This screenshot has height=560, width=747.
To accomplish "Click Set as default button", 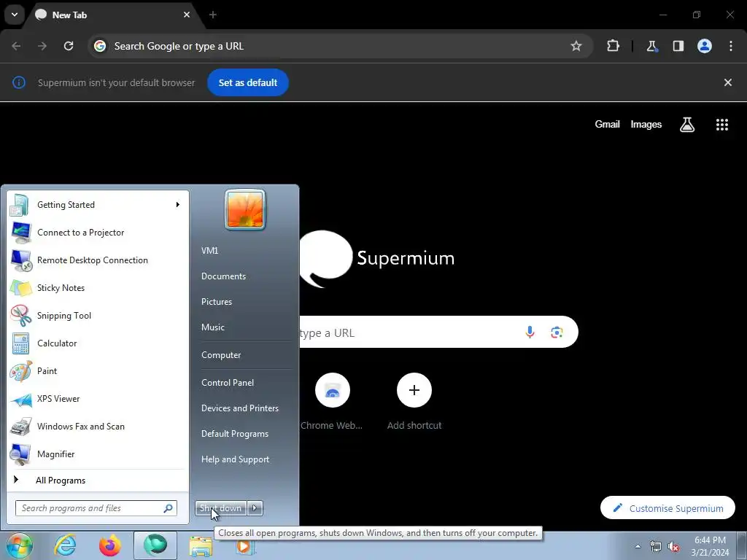I will point(248,82).
